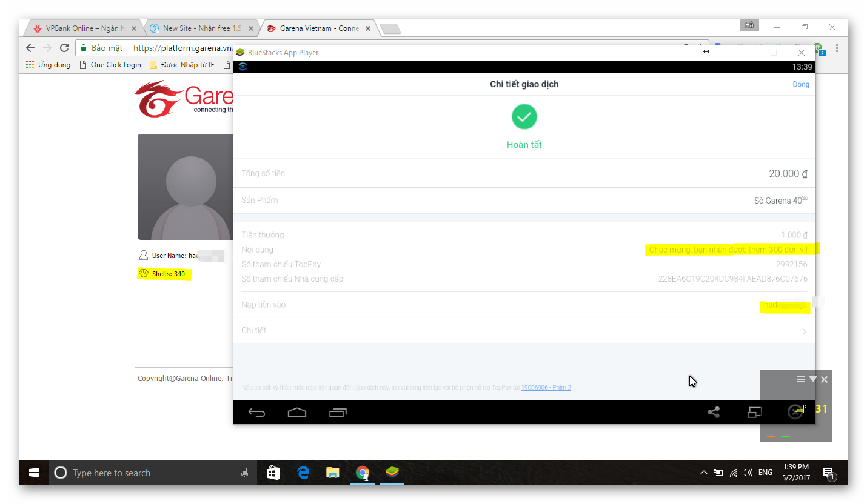Click the highlighted Chúc mừng message text
Viewport: 867px width, 504px height.
coord(728,250)
